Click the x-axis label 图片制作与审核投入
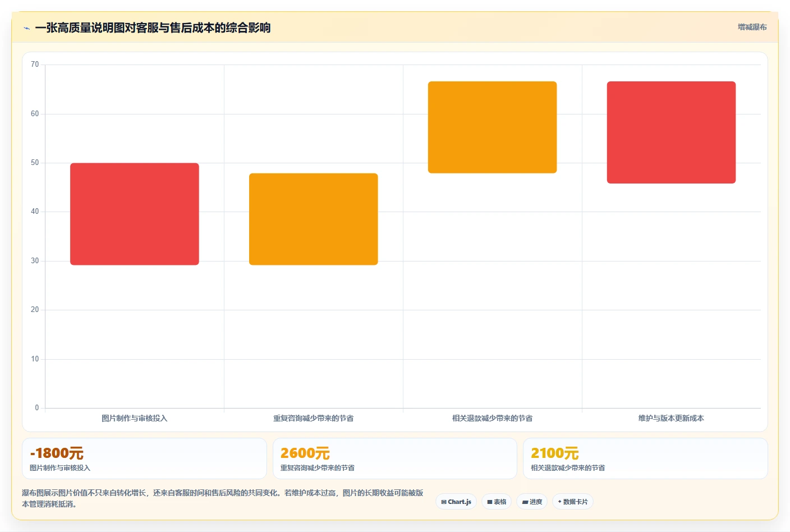790x532 pixels. pyautogui.click(x=135, y=418)
